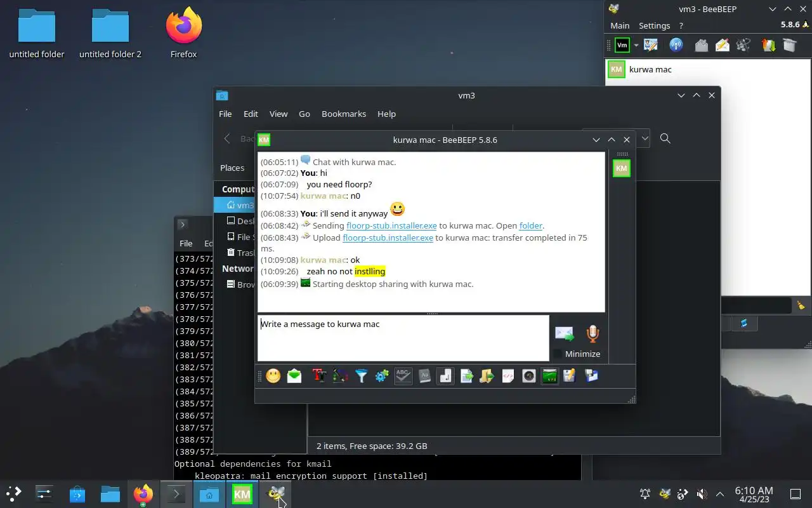The image size is (812, 508).
Task: Open chat settings via blue gears icon
Action: coord(382,376)
